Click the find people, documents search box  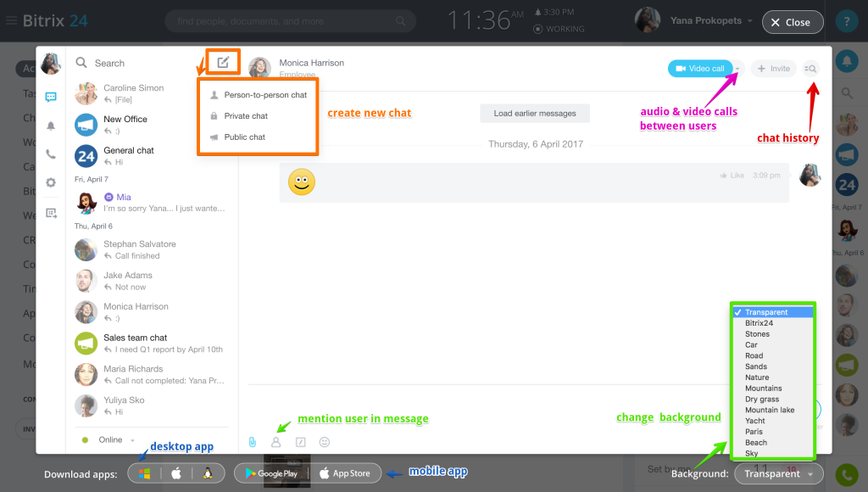[291, 21]
